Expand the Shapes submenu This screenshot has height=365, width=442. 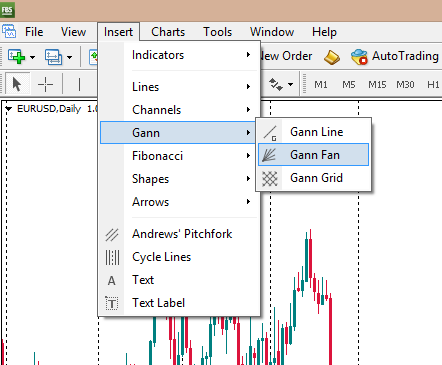[179, 179]
